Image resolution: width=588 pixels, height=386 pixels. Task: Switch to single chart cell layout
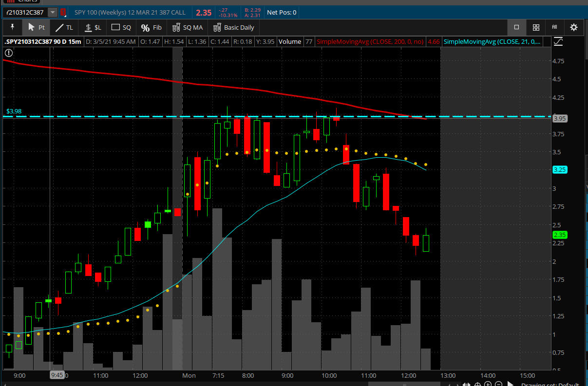[517, 27]
